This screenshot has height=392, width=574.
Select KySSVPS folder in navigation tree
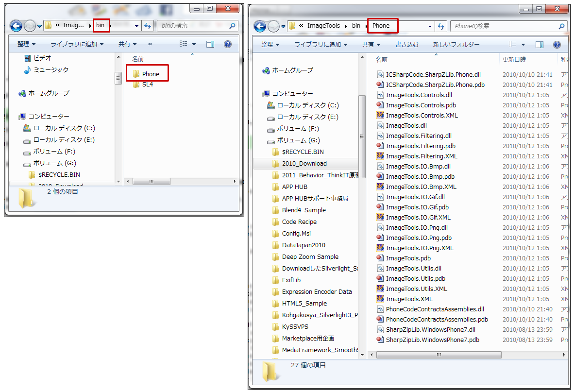point(290,327)
